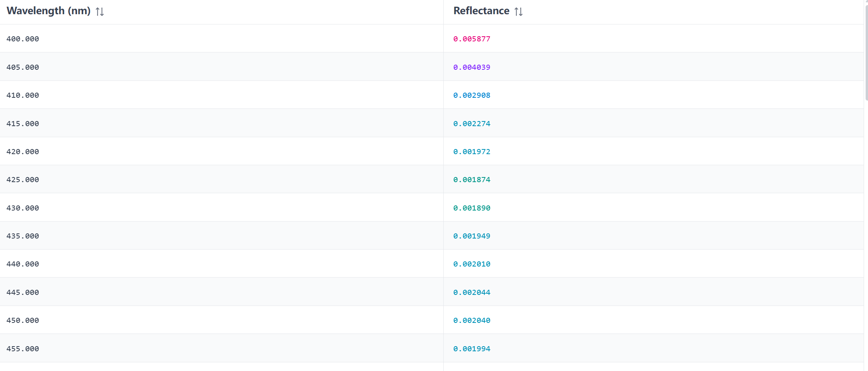Select the 420.000 wavelength row

click(432, 151)
